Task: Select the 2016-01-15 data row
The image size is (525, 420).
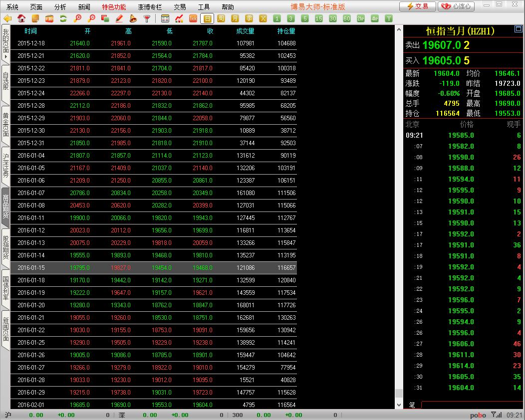Action: 154,268
